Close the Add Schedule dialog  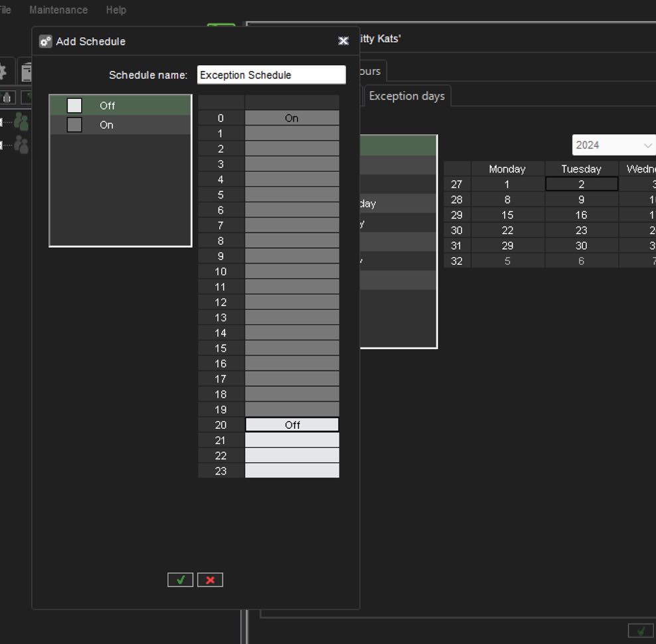[343, 41]
